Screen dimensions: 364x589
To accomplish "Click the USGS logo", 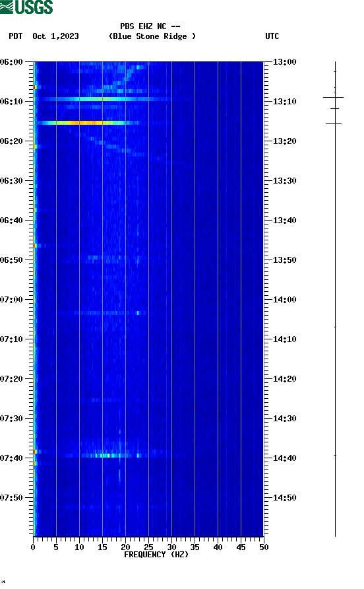I will tap(26, 7).
